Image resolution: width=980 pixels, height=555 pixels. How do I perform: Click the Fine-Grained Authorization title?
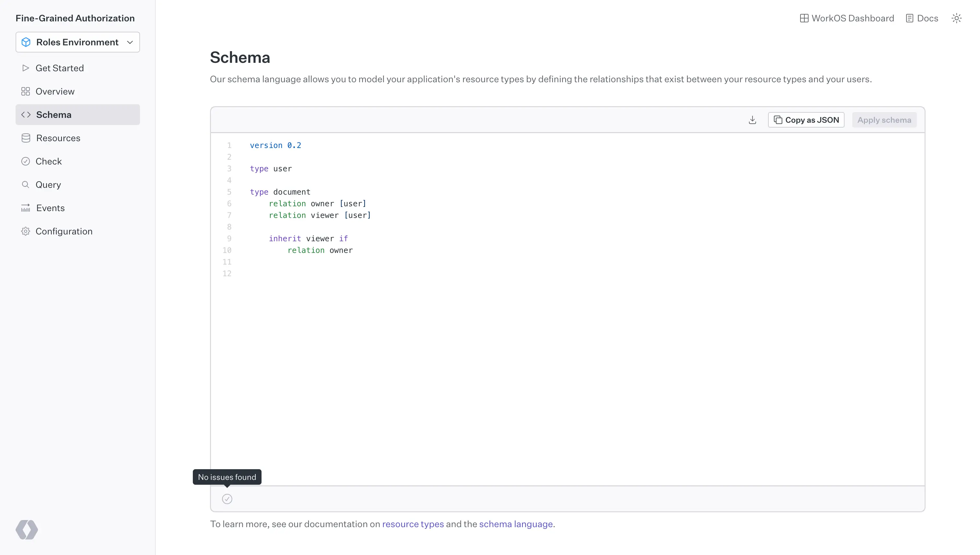click(75, 18)
